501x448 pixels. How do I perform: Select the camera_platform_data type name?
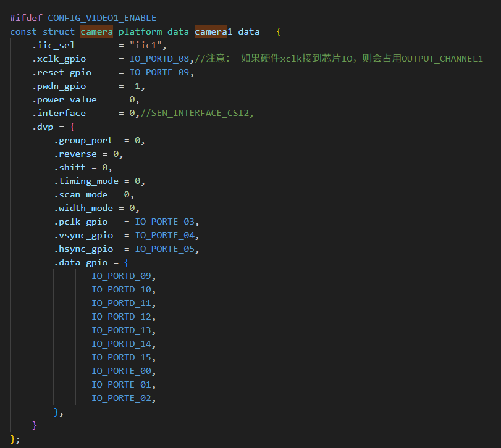[135, 32]
